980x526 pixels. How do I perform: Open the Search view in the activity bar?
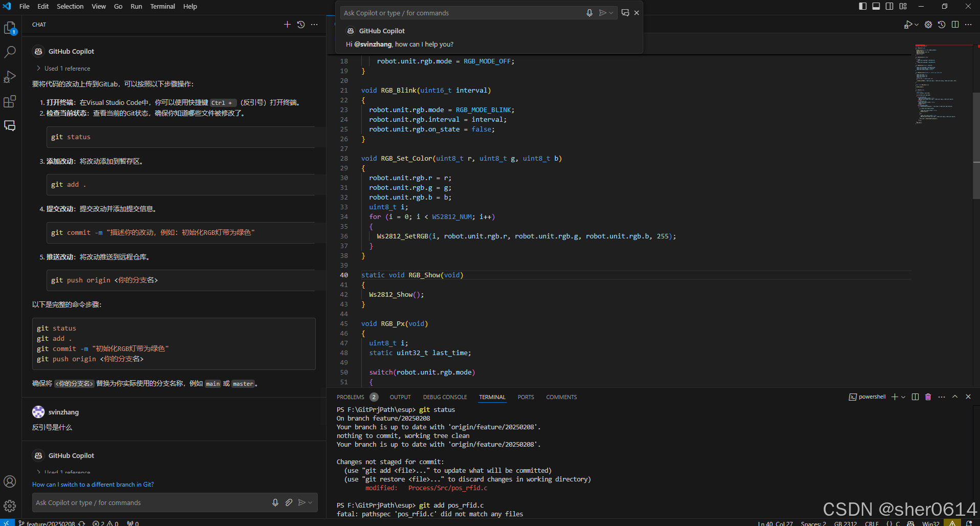10,52
